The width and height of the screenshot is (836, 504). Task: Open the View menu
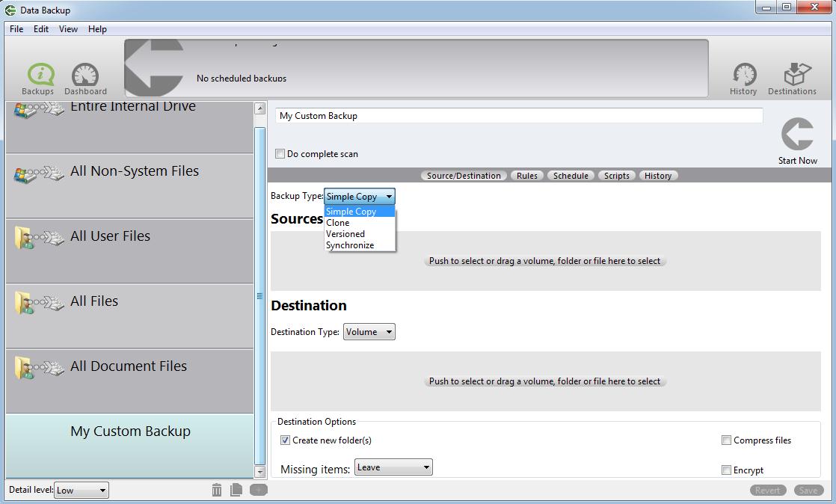[x=68, y=28]
